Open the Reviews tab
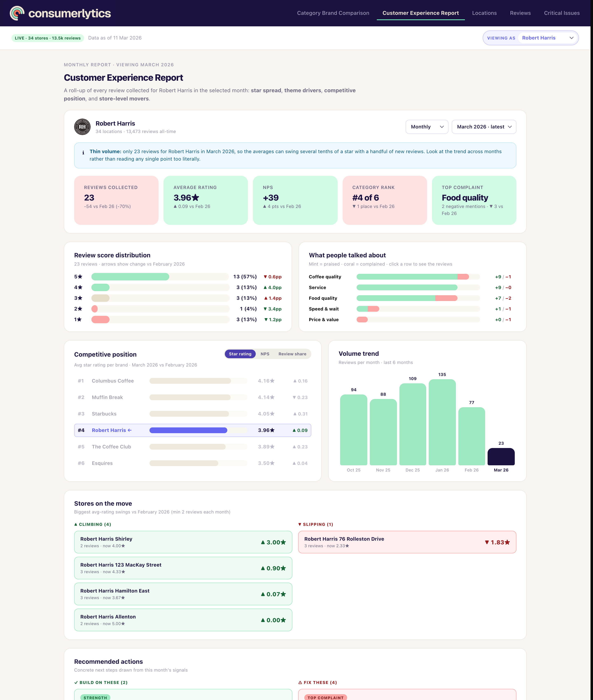 click(x=520, y=13)
